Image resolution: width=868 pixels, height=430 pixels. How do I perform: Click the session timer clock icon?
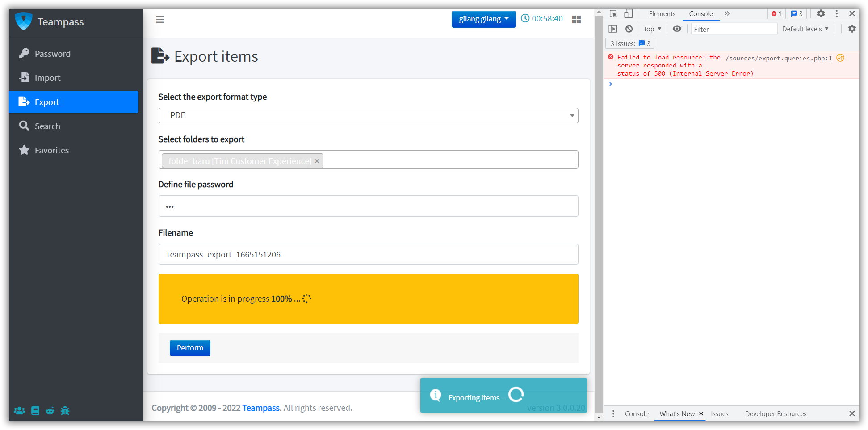pos(525,18)
